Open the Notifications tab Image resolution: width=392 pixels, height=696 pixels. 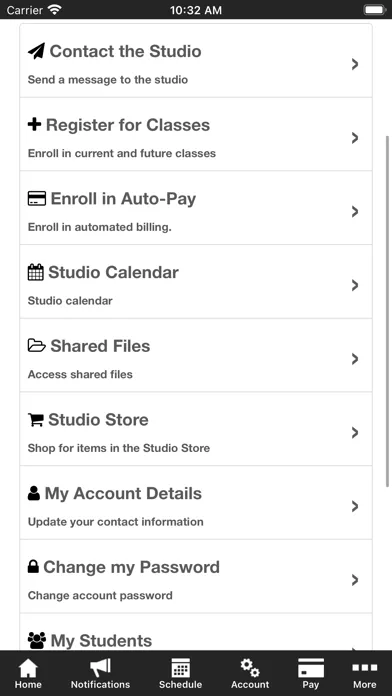click(x=100, y=673)
